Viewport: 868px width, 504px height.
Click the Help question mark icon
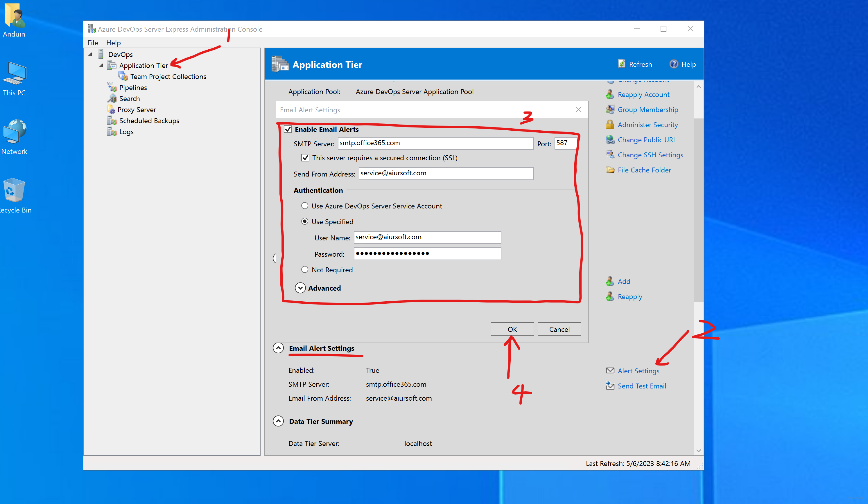tap(673, 64)
